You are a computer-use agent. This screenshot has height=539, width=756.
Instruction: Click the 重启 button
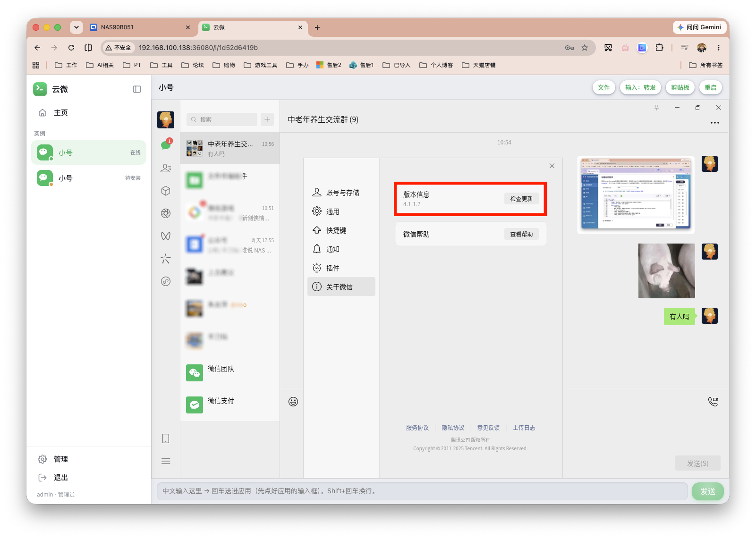click(711, 87)
